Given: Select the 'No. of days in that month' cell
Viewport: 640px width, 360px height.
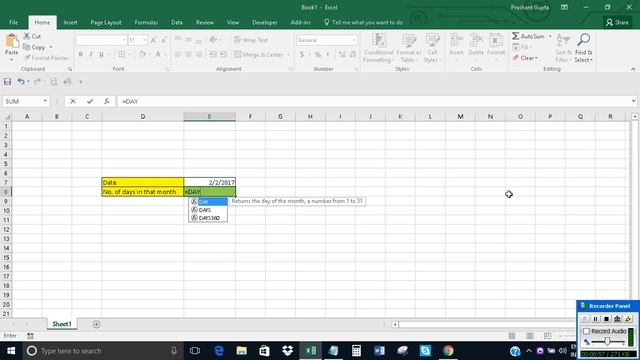Looking at the screenshot, I should pyautogui.click(x=142, y=192).
